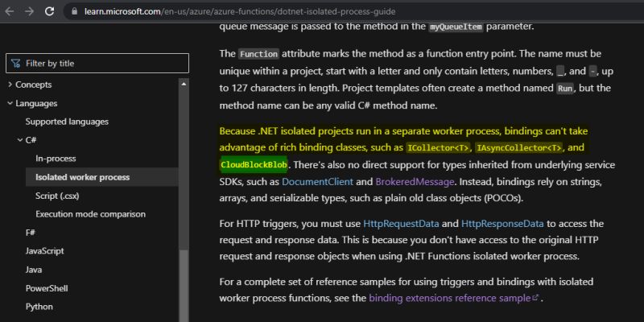
Task: Follow the HttpRequestData link
Action: pyautogui.click(x=401, y=224)
